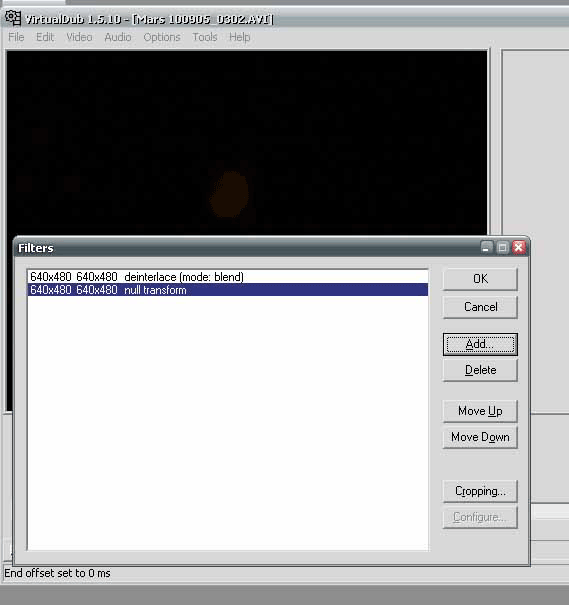Minimize the Filters dialog
Viewport: 569px width, 605px height.
pos(486,247)
